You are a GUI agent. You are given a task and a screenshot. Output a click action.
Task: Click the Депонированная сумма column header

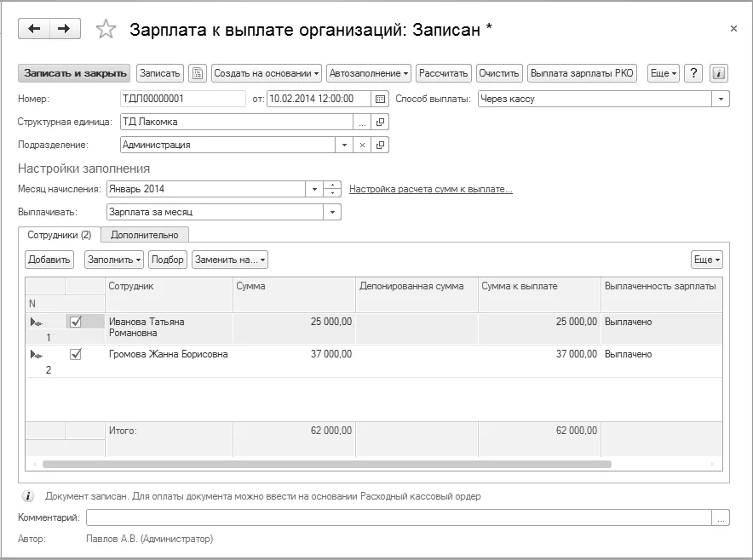click(x=417, y=294)
